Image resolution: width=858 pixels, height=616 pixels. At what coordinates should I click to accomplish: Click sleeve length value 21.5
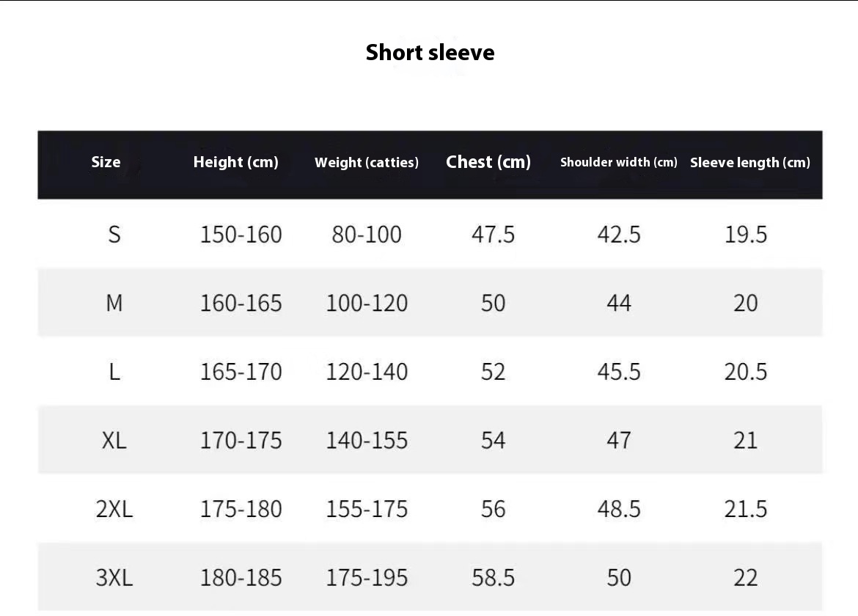(x=746, y=510)
